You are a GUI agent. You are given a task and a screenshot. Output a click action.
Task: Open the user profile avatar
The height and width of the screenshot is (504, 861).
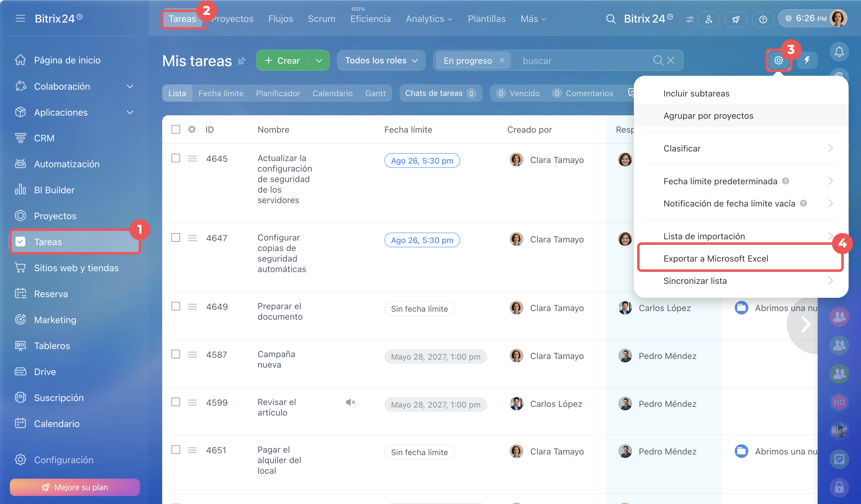click(838, 19)
